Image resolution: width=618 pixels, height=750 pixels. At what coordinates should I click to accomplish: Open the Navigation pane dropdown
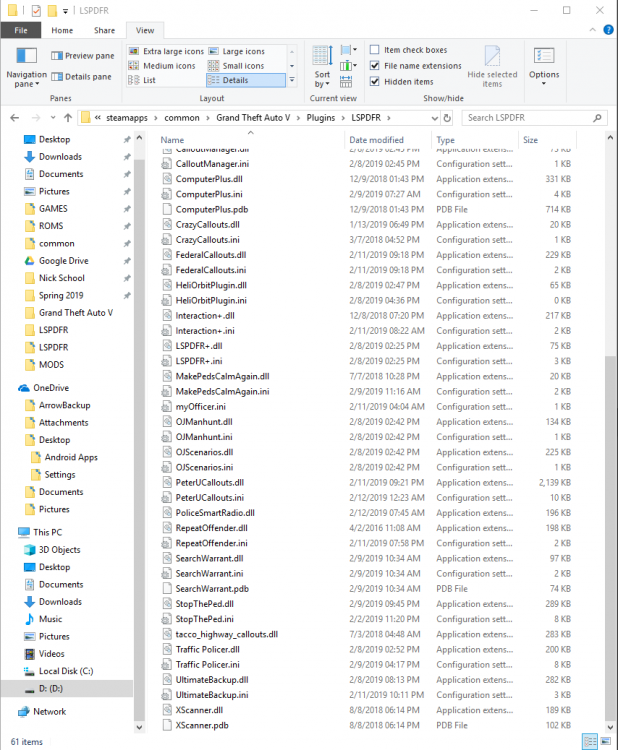click(x=26, y=67)
